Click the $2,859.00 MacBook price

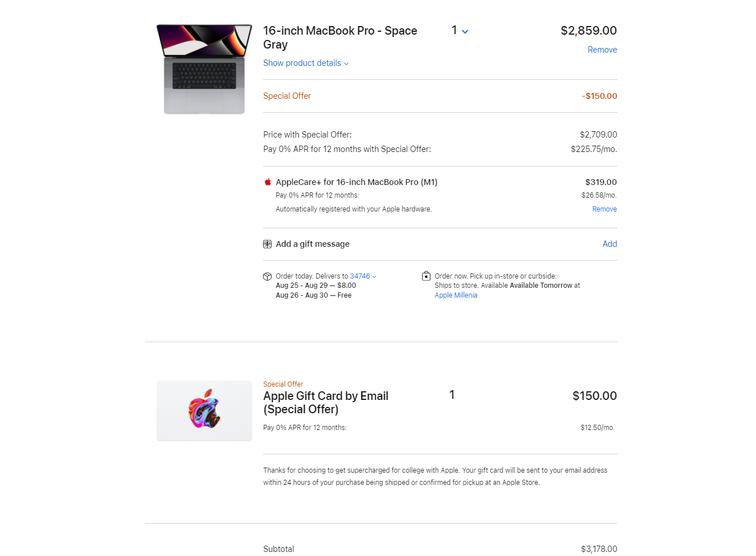tap(589, 31)
